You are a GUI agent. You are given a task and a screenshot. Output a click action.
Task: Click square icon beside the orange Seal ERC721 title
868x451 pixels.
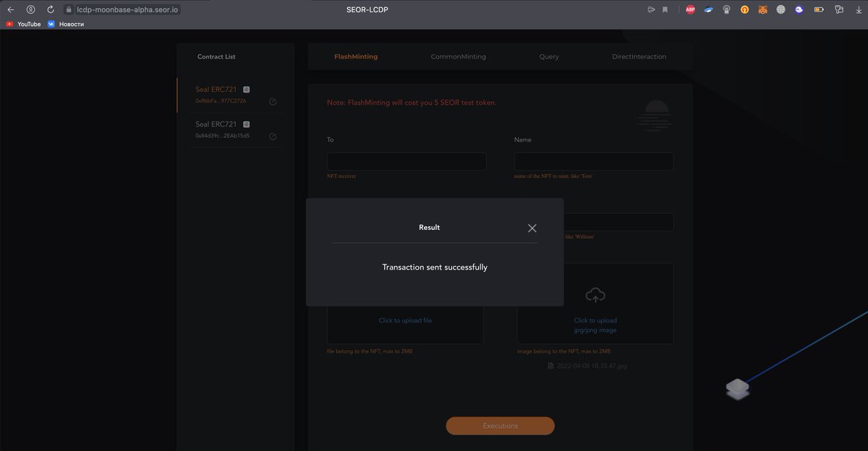tap(247, 90)
